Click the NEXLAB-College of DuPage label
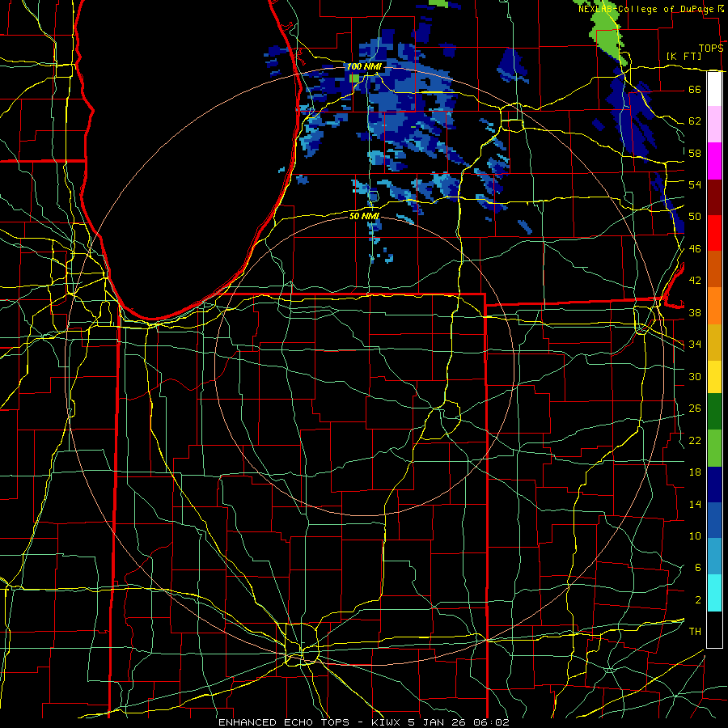Viewport: 728px width, 728px height. coord(645,9)
